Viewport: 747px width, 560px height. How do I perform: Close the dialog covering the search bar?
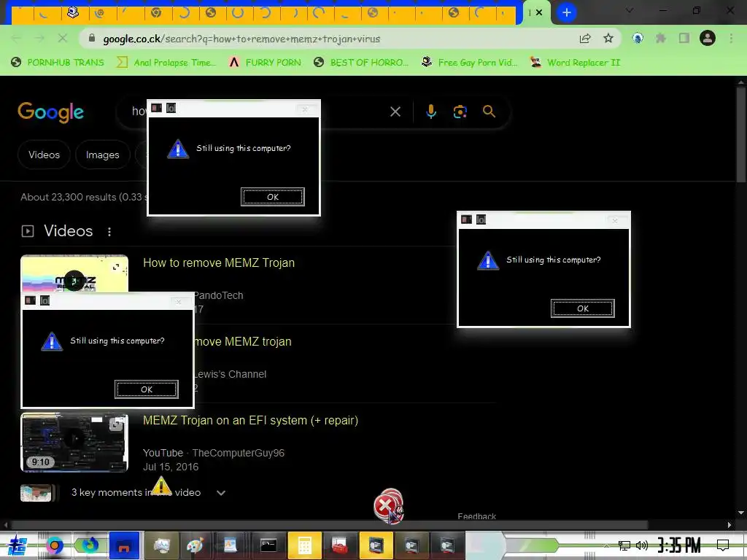point(305,109)
